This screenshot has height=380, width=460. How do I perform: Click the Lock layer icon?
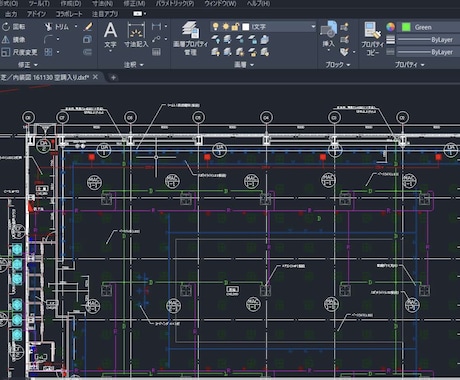[253, 40]
